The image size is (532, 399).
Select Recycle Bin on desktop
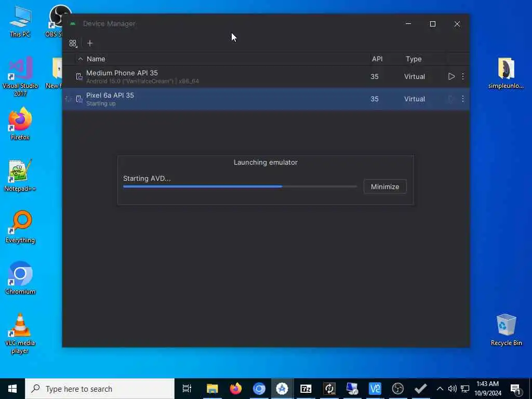[506, 330]
